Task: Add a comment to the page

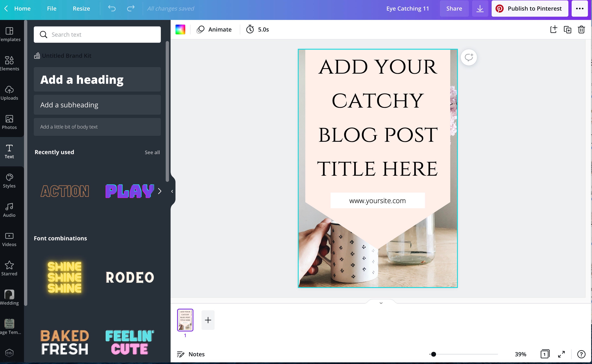Action: (469, 57)
